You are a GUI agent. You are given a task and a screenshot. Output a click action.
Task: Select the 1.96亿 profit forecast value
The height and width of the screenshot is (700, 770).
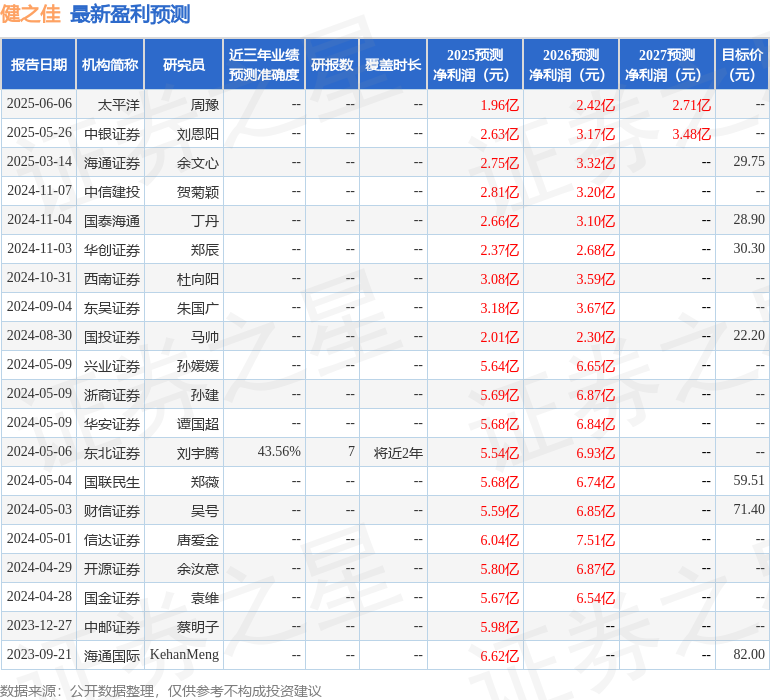[499, 105]
